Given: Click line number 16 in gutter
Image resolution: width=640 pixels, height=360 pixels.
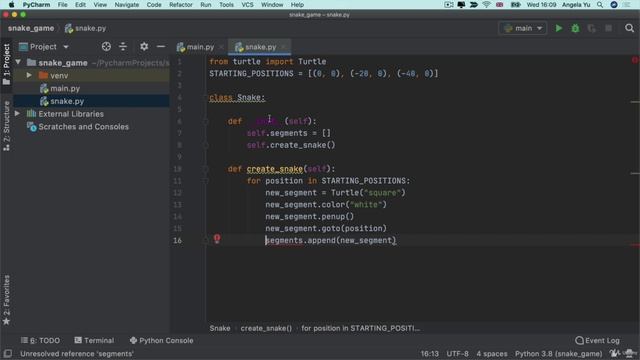Looking at the screenshot, I should (x=177, y=240).
